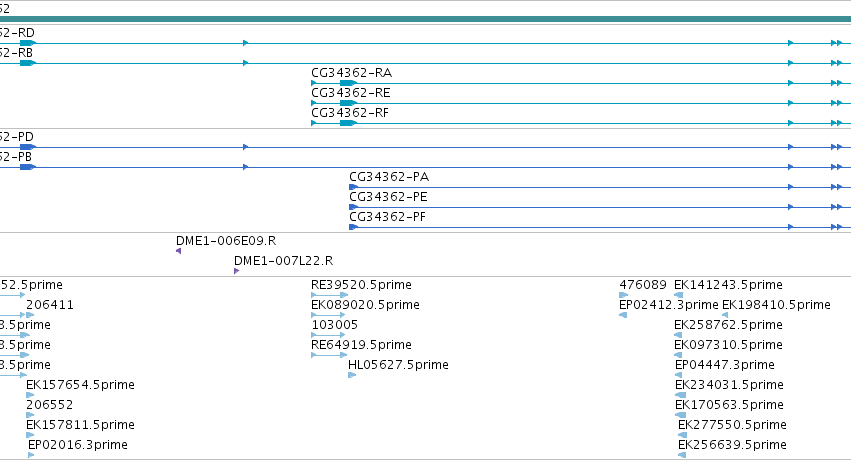Click the arrow glyph under EP02412.3prime
The image size is (851, 460).
tap(623, 315)
